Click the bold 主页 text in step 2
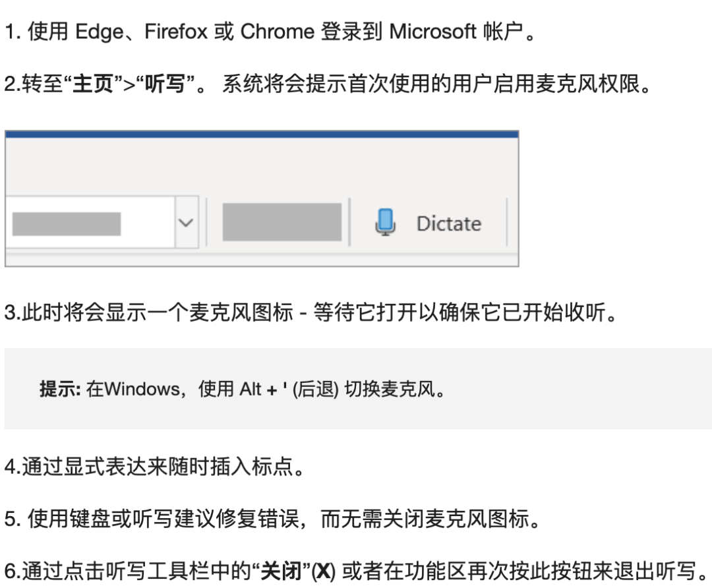The width and height of the screenshot is (712, 588). coord(93,84)
